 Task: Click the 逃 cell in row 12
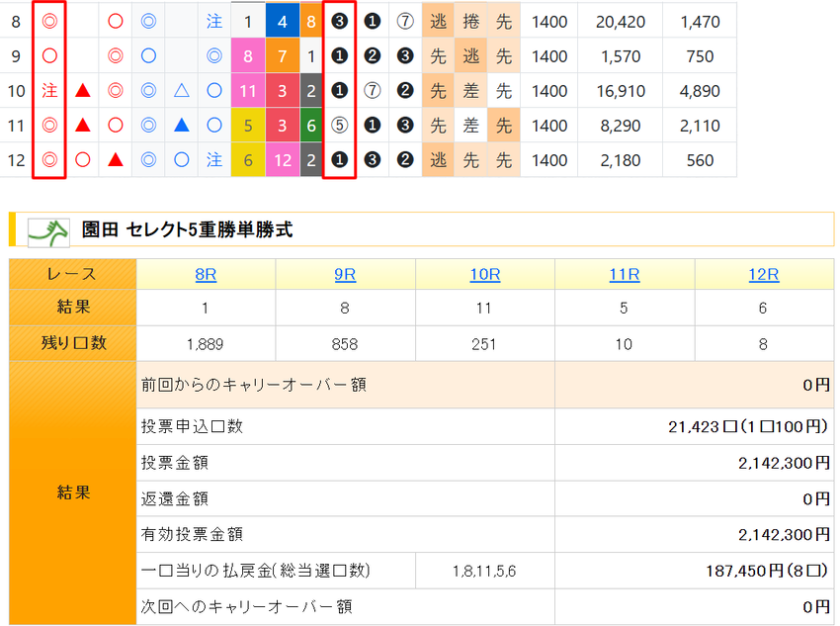tap(438, 160)
